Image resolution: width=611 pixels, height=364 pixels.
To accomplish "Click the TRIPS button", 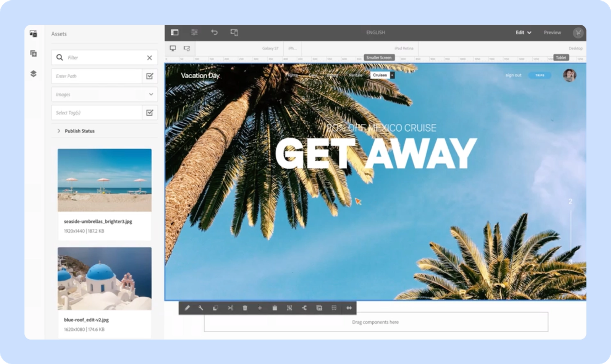I will (540, 75).
